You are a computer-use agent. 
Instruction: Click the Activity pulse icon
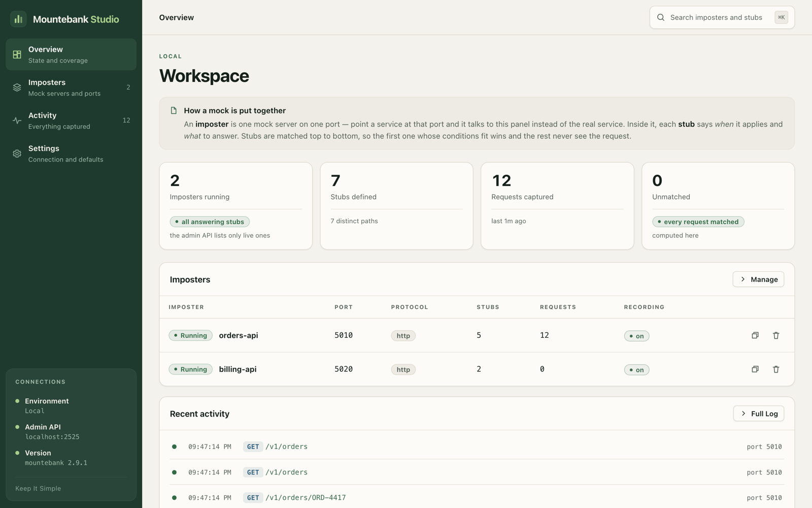[17, 120]
